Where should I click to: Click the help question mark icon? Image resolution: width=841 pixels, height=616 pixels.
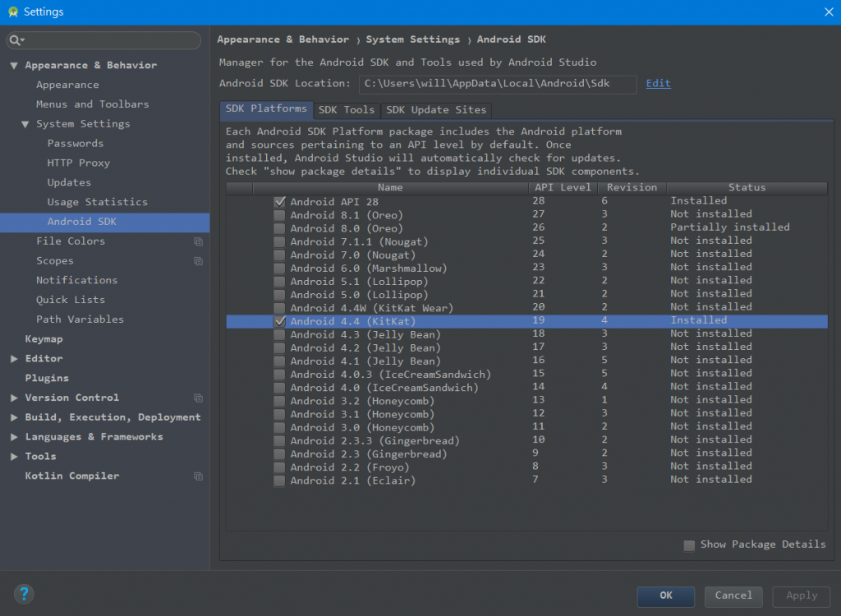coord(24,594)
